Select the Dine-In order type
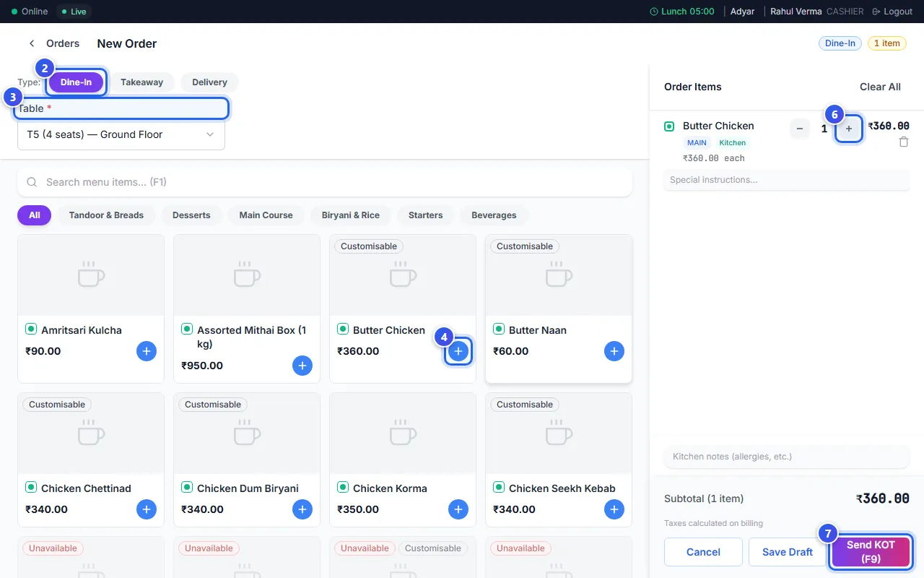924x578 pixels. 76,82
